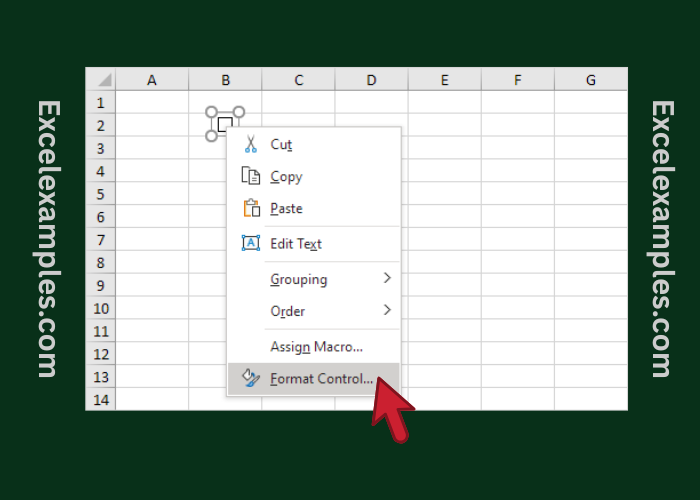Select row 14 header
Screen dimensions: 700x500
tap(100, 400)
